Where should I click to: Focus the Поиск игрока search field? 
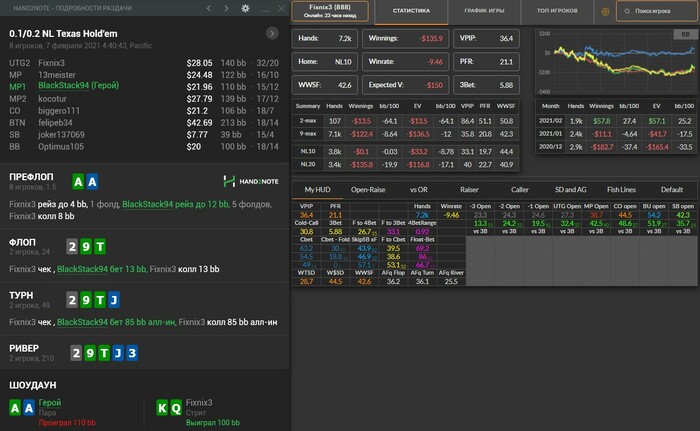[x=657, y=11]
